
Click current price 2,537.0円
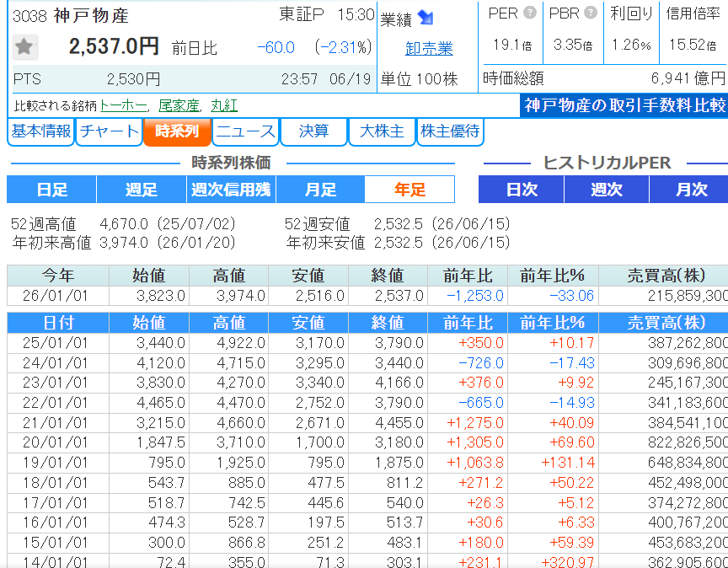tap(114, 46)
